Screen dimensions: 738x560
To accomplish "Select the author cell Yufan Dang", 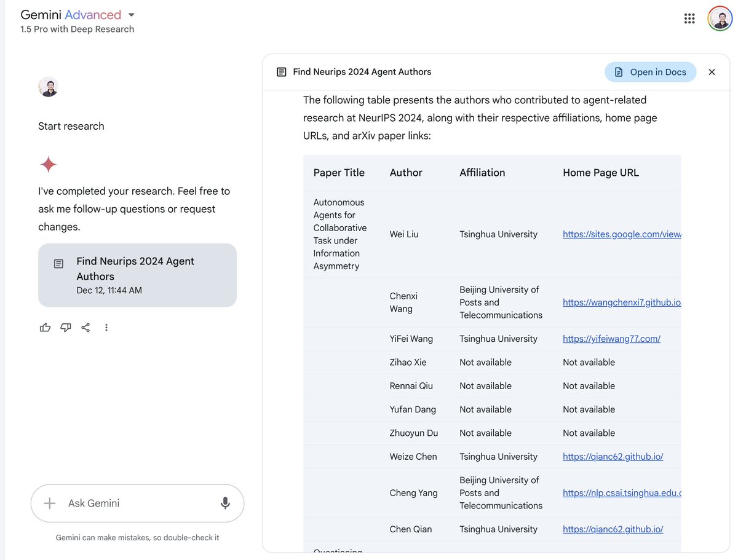I will coord(413,409).
